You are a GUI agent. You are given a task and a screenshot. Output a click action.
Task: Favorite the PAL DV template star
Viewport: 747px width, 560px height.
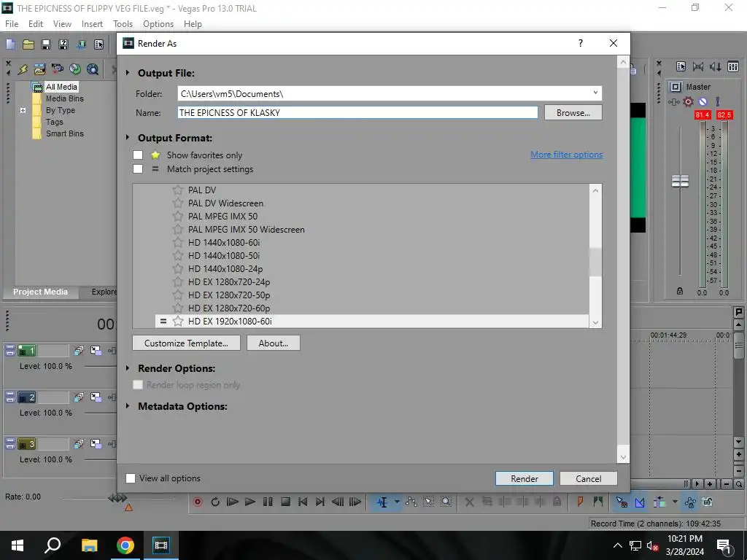click(x=178, y=190)
